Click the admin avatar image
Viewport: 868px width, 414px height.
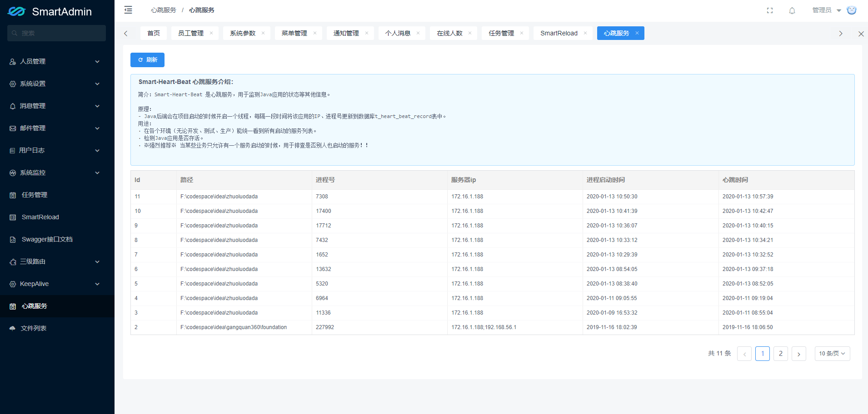(852, 10)
